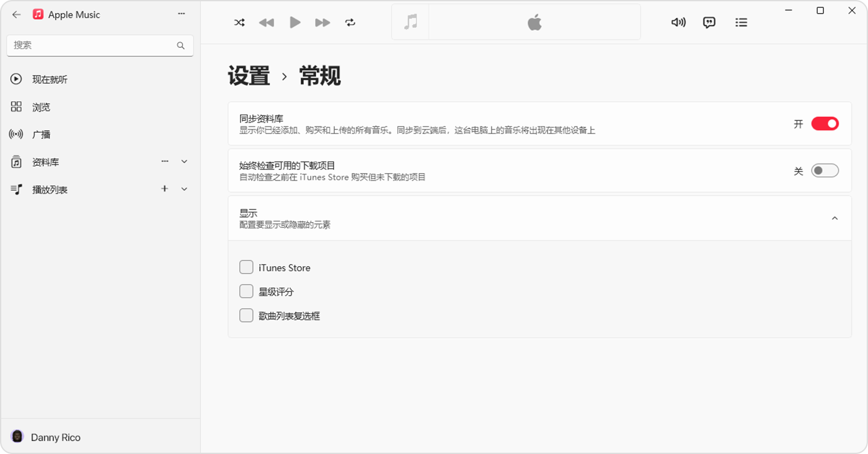
Task: Click the 资料库 music library icon
Action: [x=16, y=162]
